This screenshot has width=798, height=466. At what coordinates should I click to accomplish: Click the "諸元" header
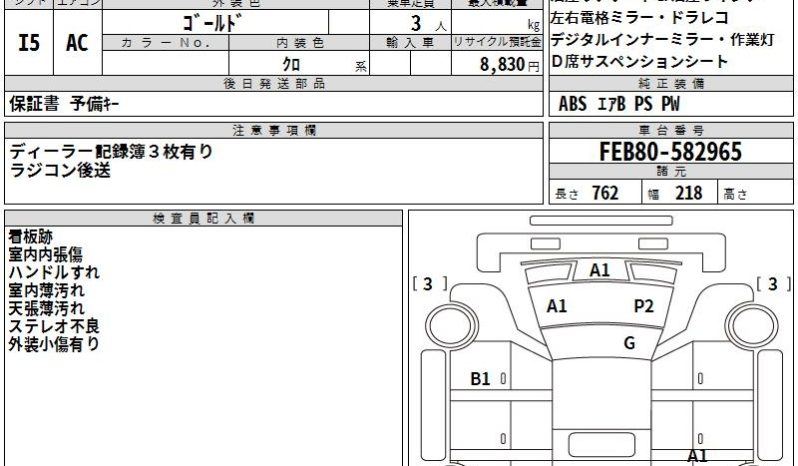(671, 171)
